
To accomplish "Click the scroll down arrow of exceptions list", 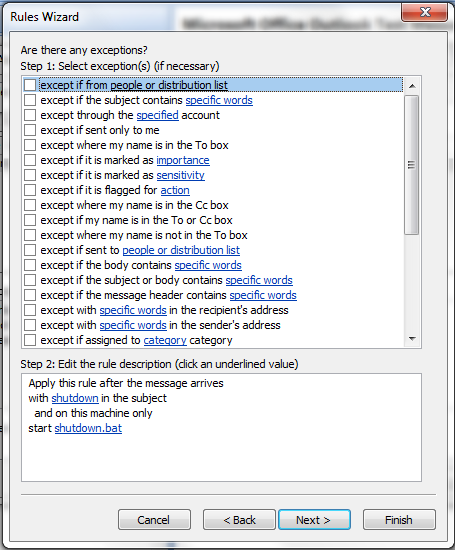I will pos(412,338).
